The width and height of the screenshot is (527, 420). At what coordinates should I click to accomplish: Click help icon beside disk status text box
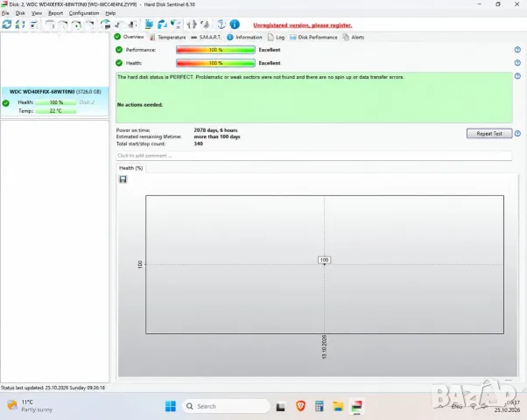click(x=517, y=76)
